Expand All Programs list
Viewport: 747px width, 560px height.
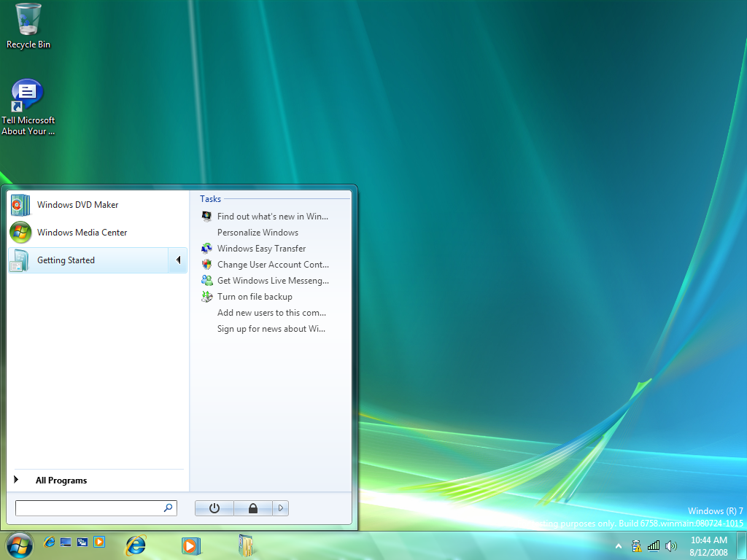point(61,481)
